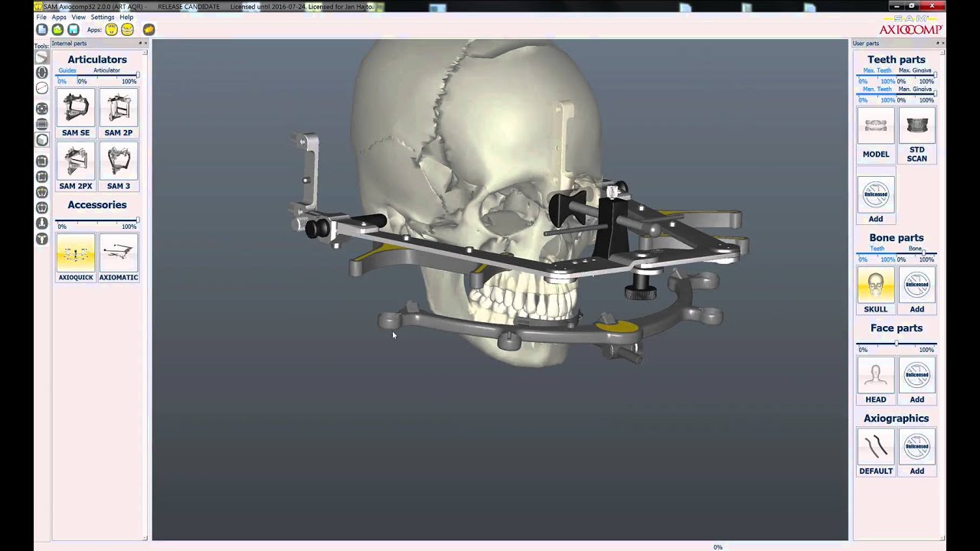Toggle the SKULL bone part
980x551 pixels.
point(876,290)
